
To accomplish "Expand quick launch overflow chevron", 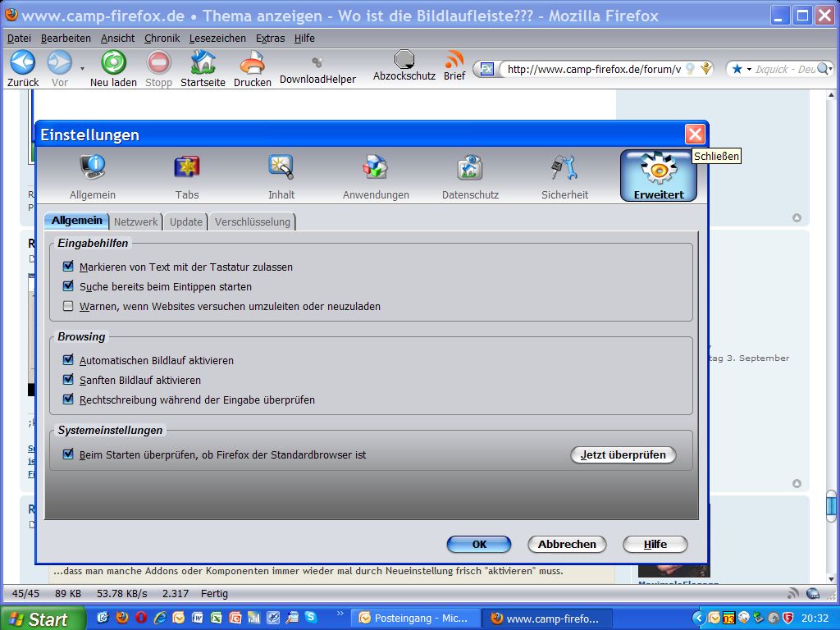I will click(x=340, y=614).
